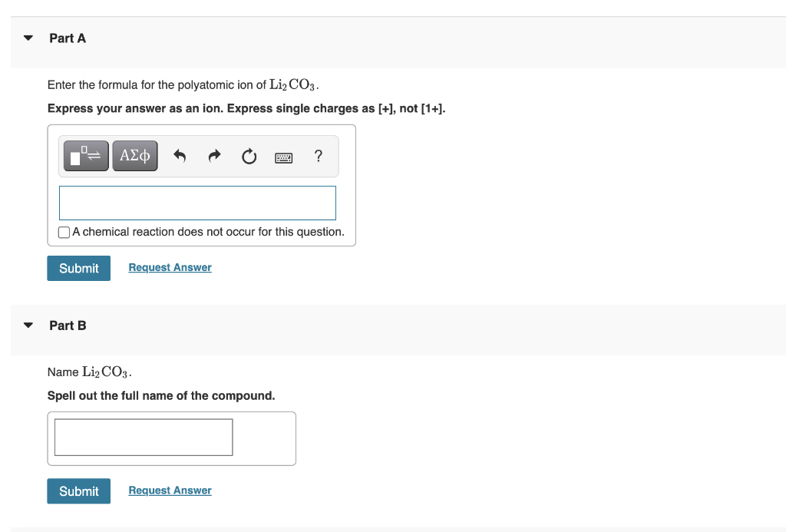Reset the answer using the circular reset icon

[249, 156]
